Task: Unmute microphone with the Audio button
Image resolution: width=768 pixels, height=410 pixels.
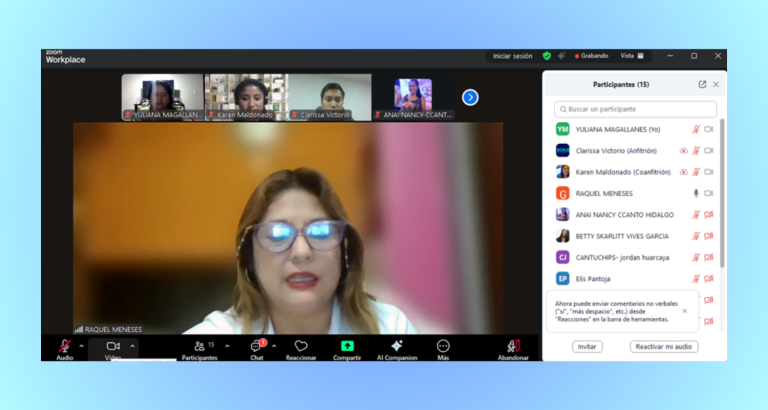Action: point(64,347)
